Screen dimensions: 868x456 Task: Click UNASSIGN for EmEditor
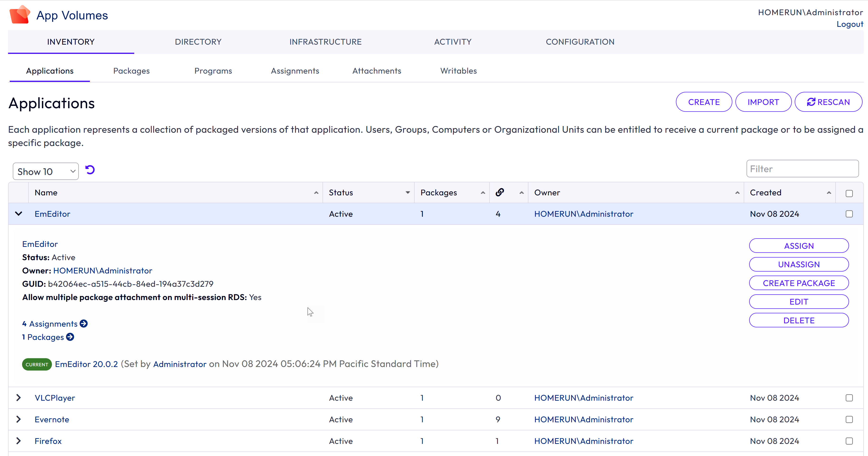799,264
